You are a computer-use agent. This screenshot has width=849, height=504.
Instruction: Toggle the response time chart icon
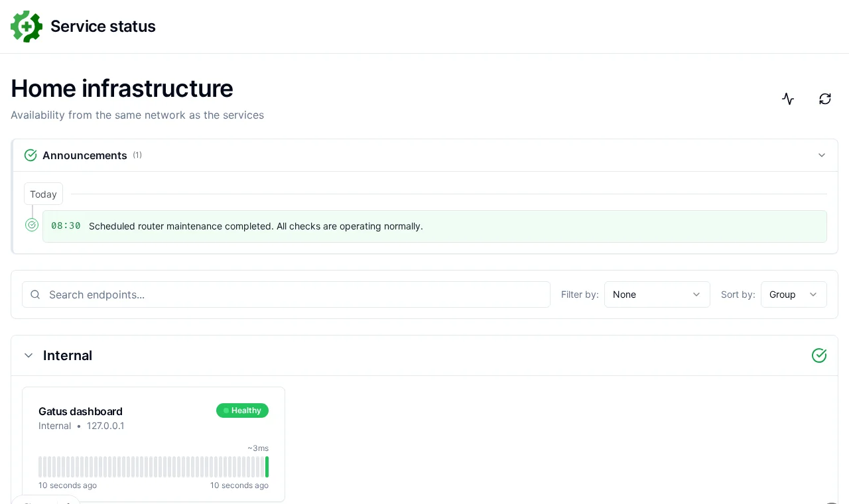[x=788, y=99]
